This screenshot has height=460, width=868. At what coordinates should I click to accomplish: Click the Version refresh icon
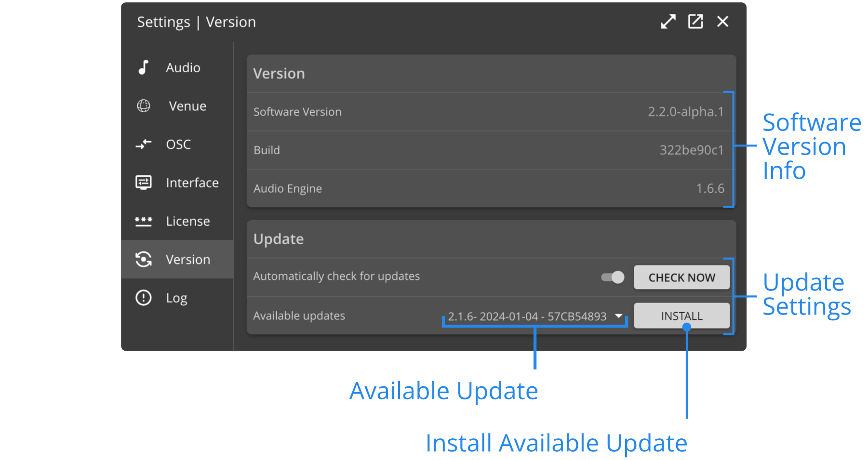point(144,259)
